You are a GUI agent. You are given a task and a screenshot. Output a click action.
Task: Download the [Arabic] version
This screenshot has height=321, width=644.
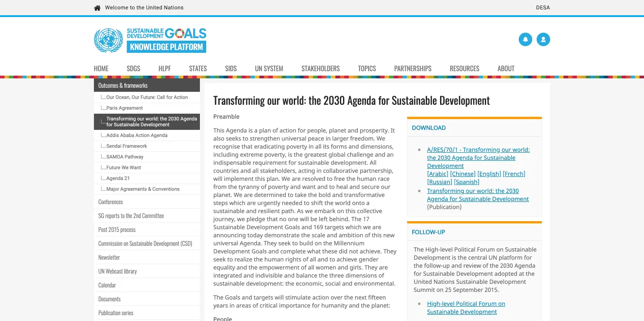(437, 174)
